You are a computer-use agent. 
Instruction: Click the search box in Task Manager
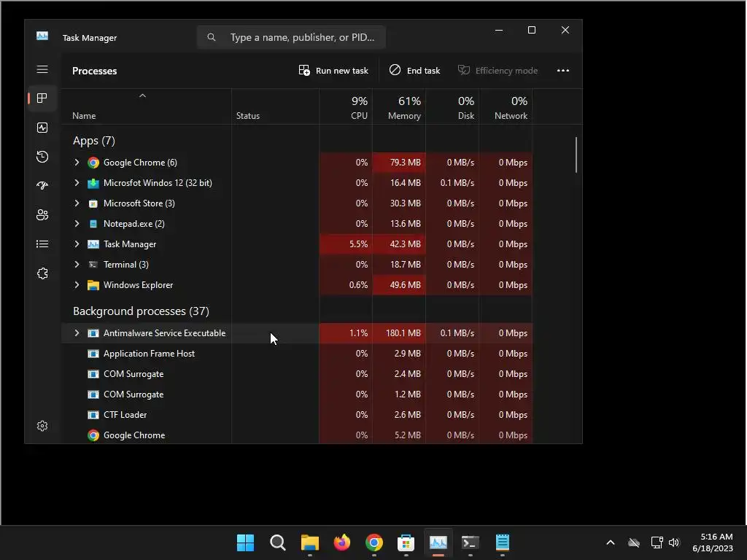(x=291, y=37)
